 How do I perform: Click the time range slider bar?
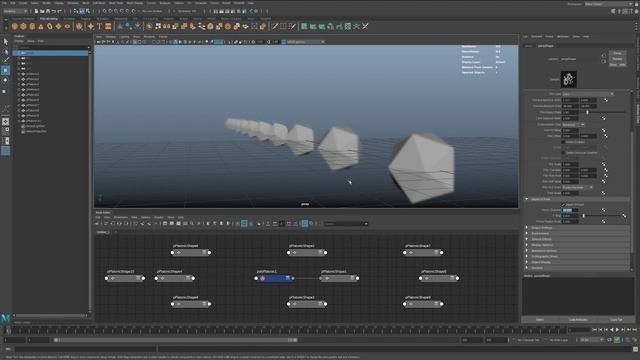pyautogui.click(x=176, y=340)
